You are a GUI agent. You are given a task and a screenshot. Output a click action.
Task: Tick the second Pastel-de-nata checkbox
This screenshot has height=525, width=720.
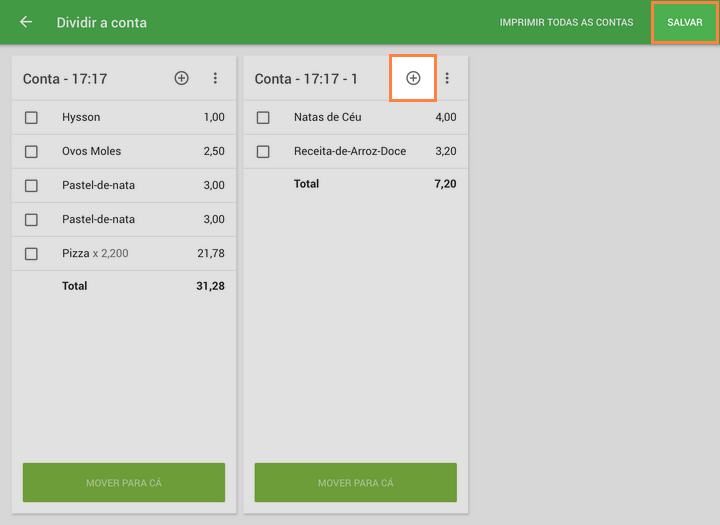click(x=31, y=220)
